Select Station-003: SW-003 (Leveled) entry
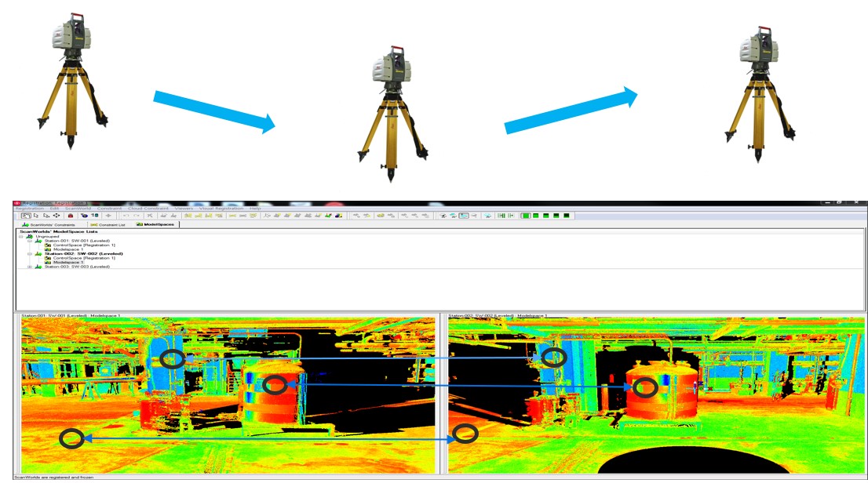 77,267
